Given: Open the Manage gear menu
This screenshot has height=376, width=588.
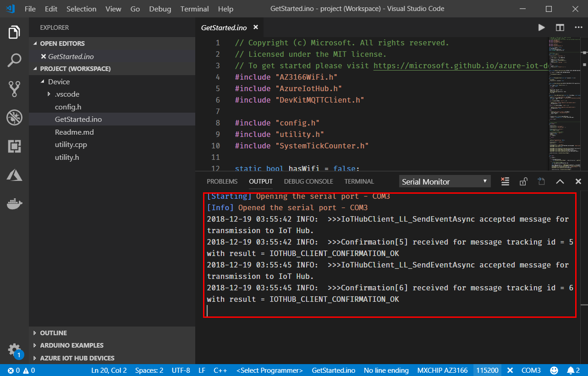Looking at the screenshot, I should [x=14, y=350].
